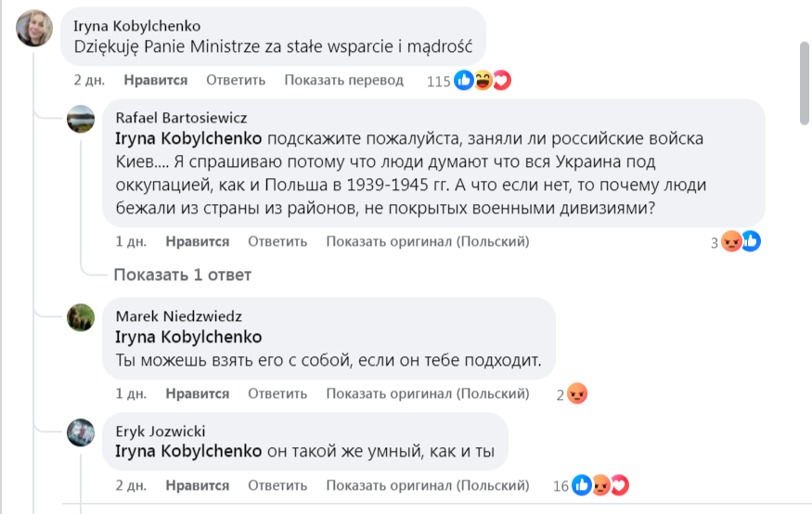
Task: Reply to Marek Niedzwiedz's comment
Action: tap(277, 394)
